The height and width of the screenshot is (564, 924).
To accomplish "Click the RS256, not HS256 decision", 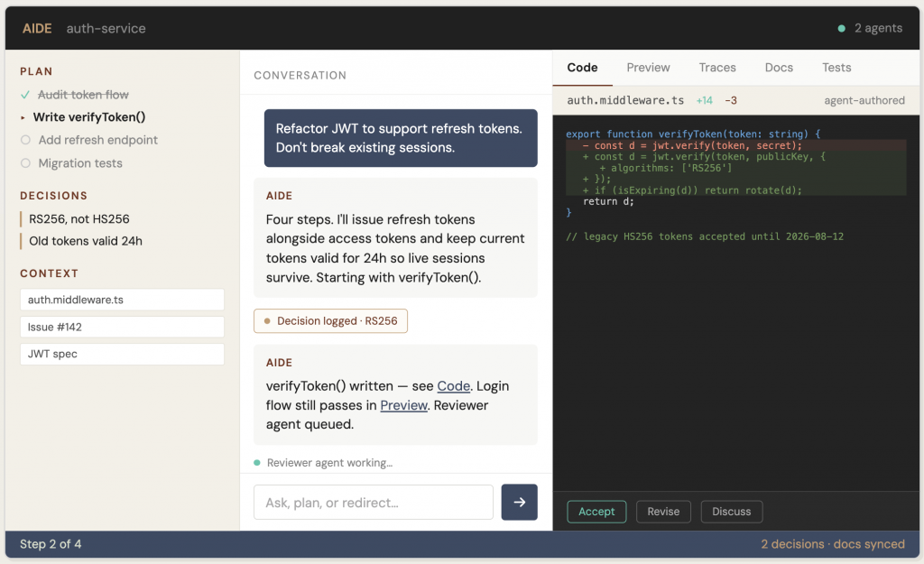I will (x=79, y=219).
